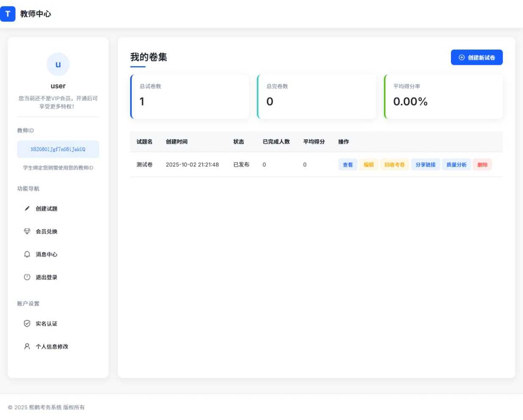Open the 平均得分率 stats card
This screenshot has width=523, height=420.
pyautogui.click(x=443, y=96)
